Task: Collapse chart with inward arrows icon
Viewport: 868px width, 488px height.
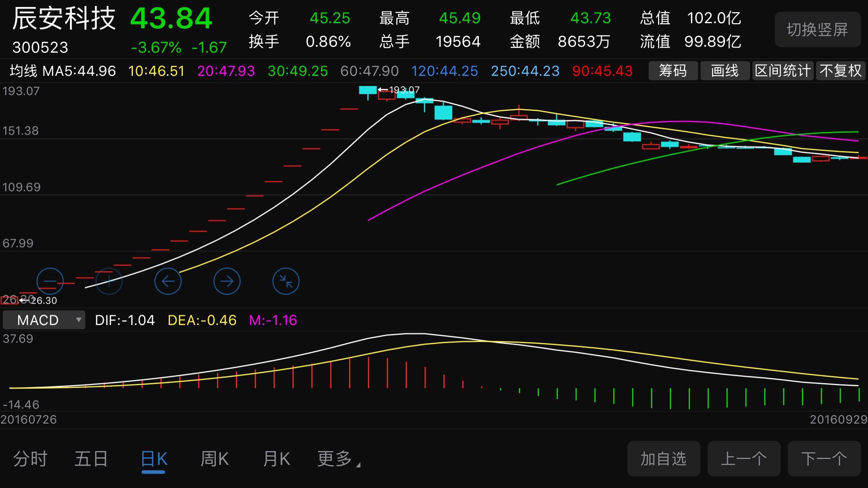Action: pos(286,281)
